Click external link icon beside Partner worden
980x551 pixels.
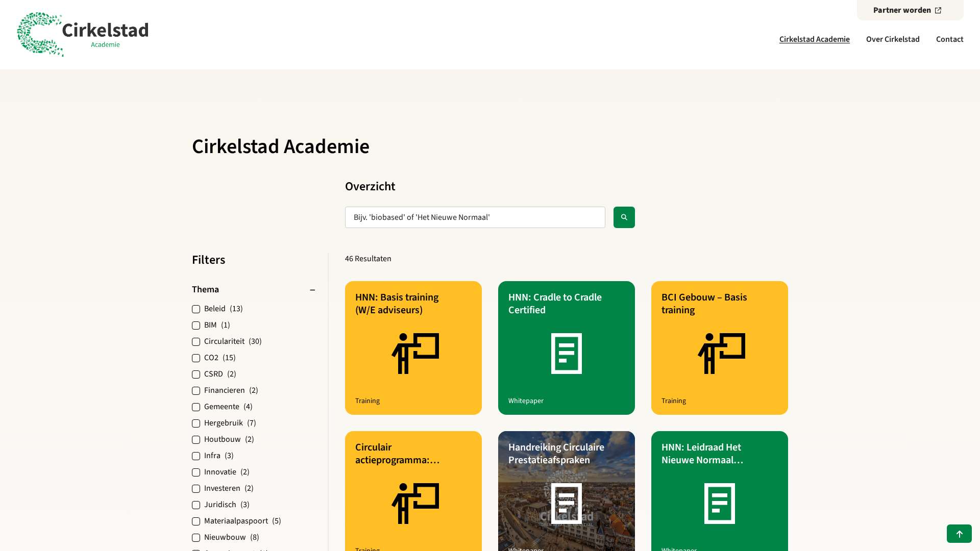tap(938, 10)
